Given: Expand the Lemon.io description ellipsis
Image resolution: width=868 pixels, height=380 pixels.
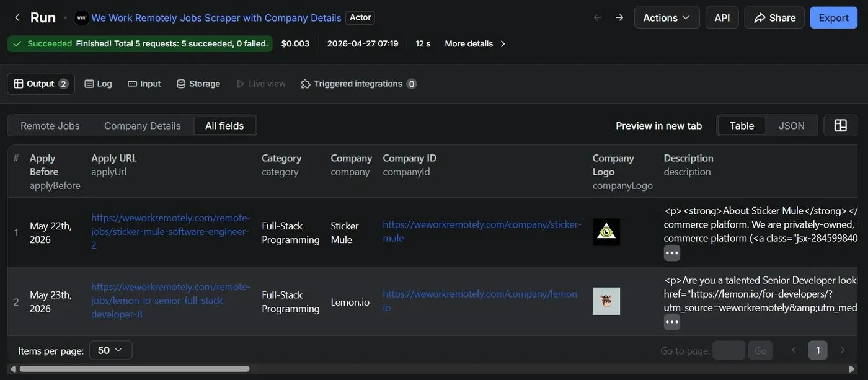Looking at the screenshot, I should tap(672, 322).
